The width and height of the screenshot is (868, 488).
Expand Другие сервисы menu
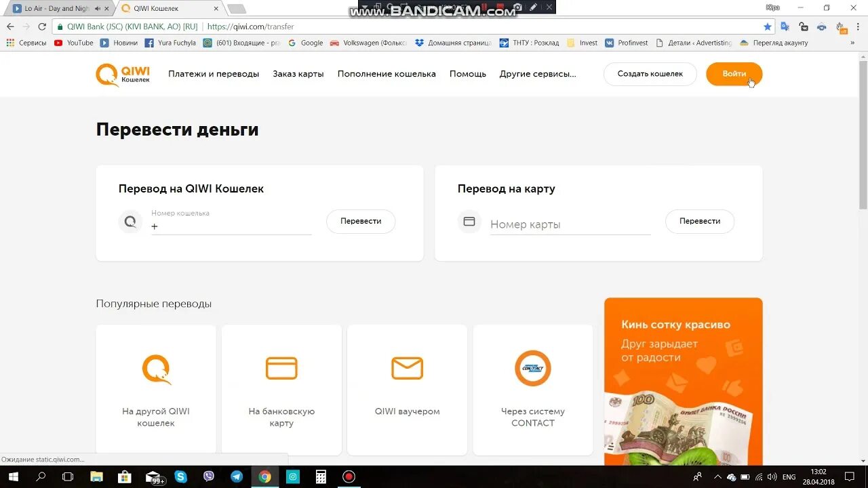[538, 74]
